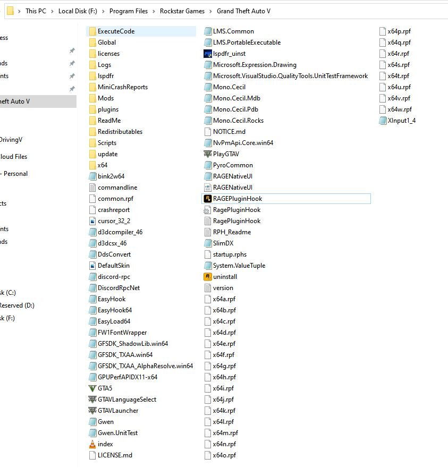Click the version text file icon
The image size is (448, 476).
coord(207,288)
